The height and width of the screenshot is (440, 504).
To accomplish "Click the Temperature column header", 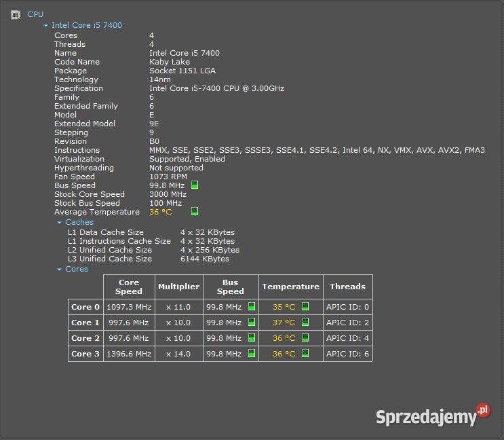I will click(290, 287).
